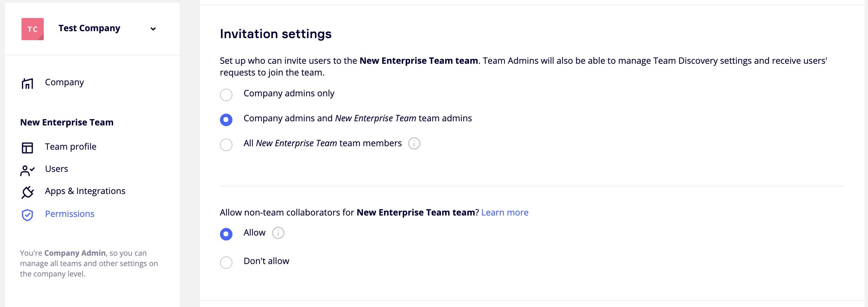Expand the Test Company dropdown chevron
Image resolution: width=868 pixels, height=307 pixels.
[x=153, y=29]
